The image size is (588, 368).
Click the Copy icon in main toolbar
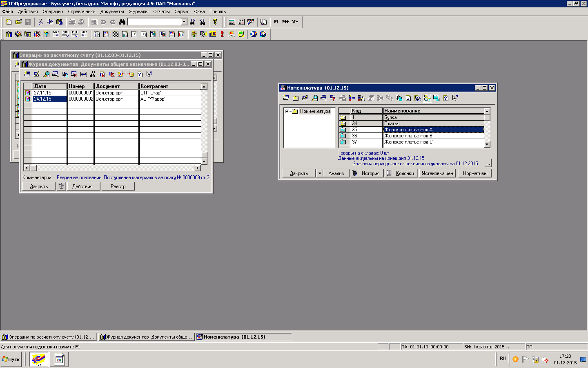[50, 22]
